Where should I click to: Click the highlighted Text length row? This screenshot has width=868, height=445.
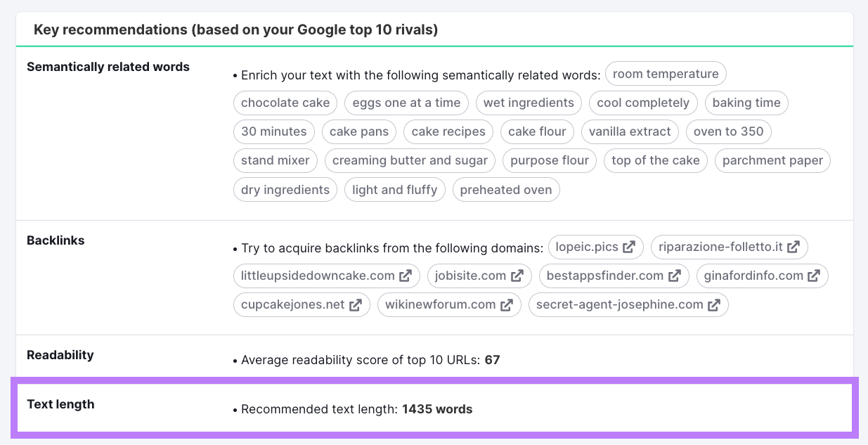click(434, 408)
